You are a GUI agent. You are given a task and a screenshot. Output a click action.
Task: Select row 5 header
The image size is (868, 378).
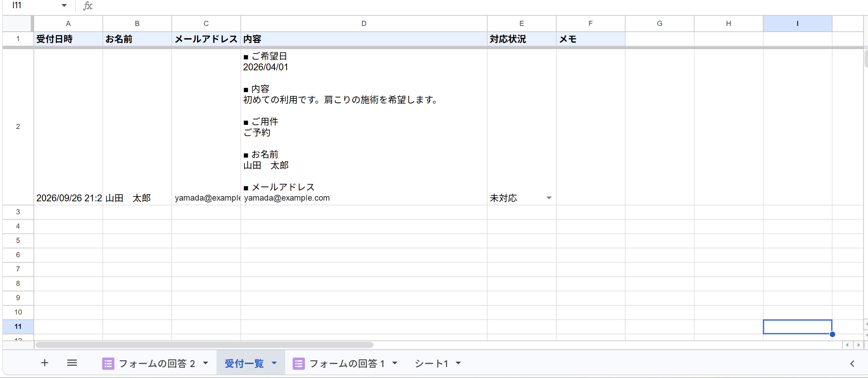click(18, 241)
